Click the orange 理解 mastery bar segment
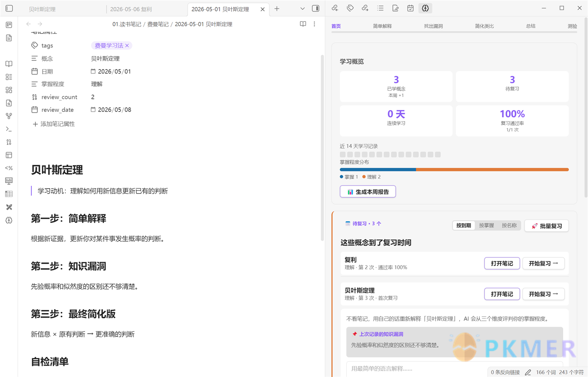Screen dimensions: 588x377 492,170
